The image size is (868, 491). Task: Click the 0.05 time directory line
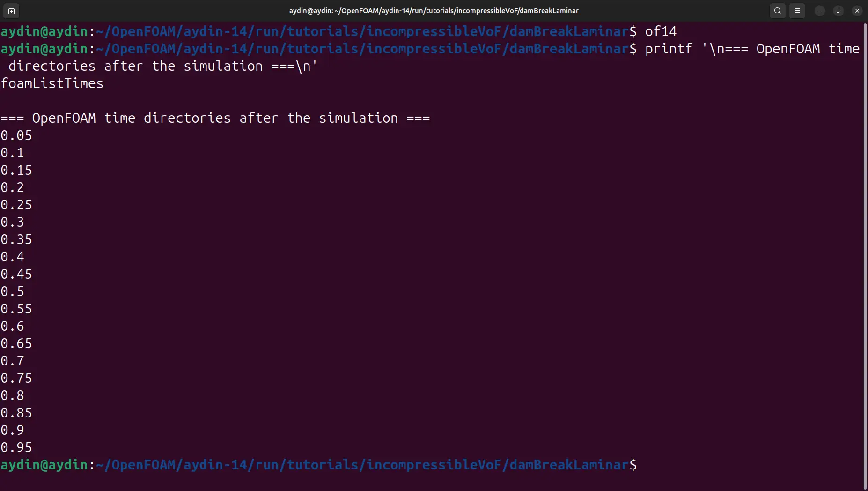coord(16,136)
